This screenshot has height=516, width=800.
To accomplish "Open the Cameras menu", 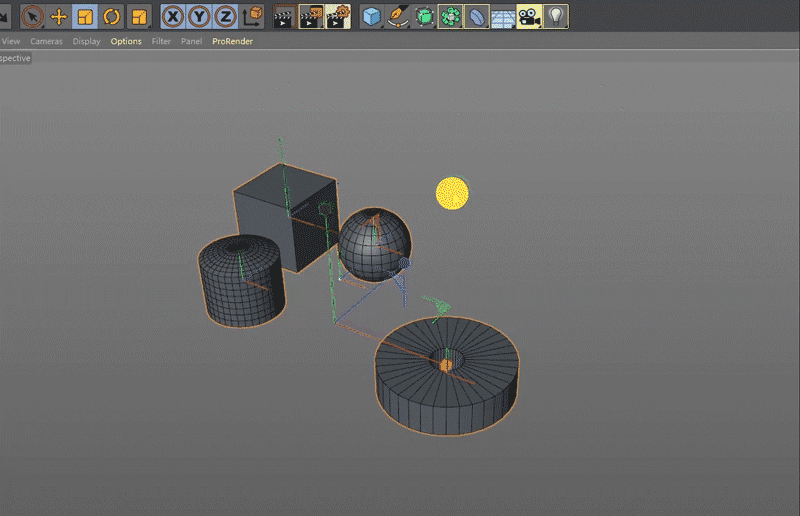I will (x=46, y=41).
